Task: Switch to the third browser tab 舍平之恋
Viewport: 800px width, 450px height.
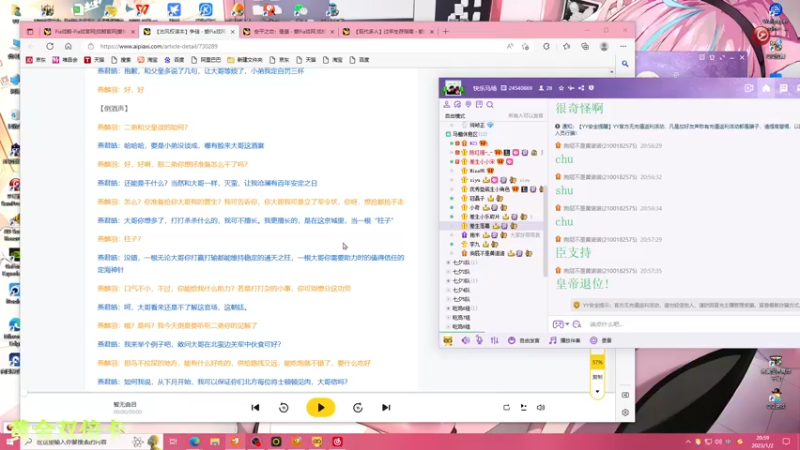Action: [289, 32]
